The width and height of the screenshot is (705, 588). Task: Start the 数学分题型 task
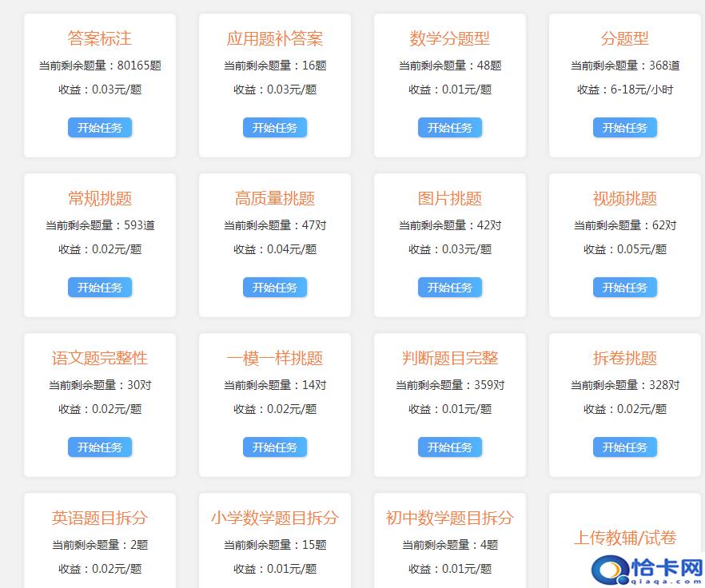tap(449, 128)
